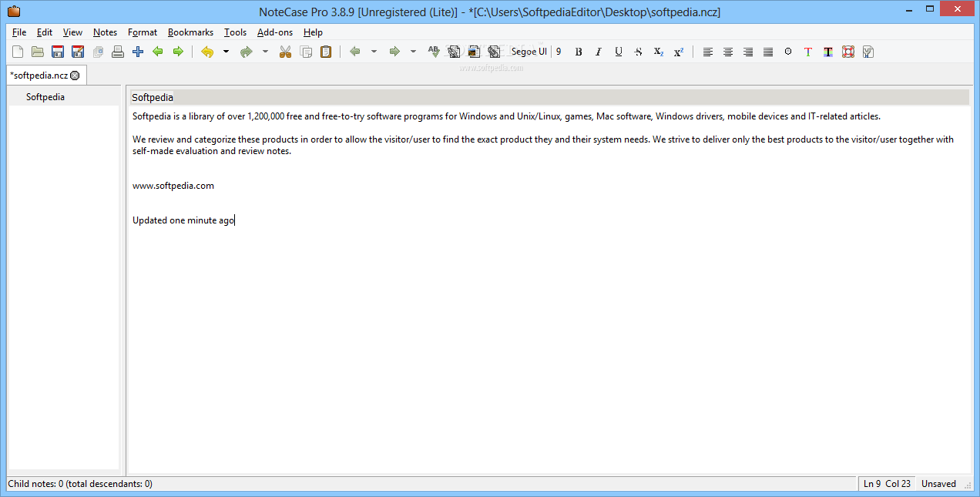Align text right

tap(748, 52)
